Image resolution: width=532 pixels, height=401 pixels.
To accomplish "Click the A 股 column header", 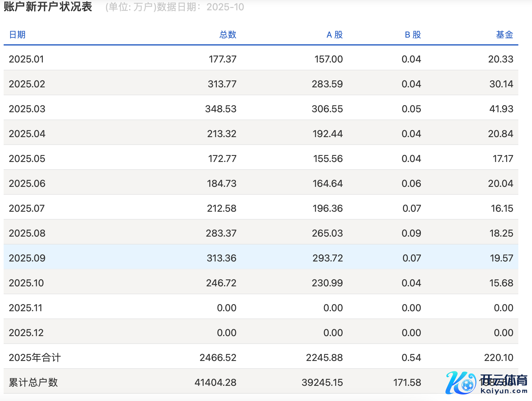I will tap(334, 35).
